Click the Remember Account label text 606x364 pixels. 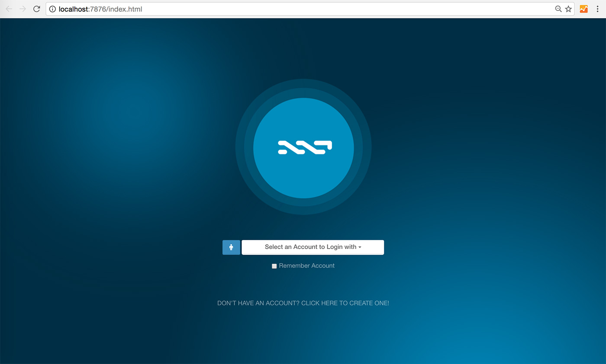click(x=306, y=265)
